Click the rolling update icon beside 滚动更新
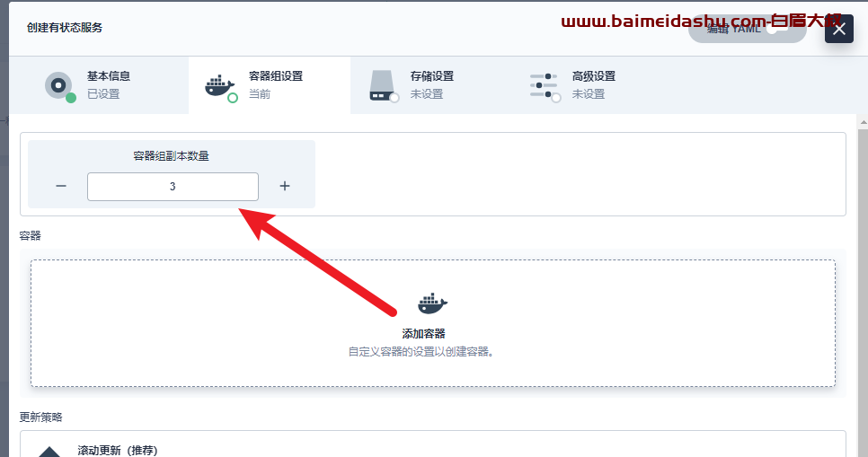868x457 pixels. click(x=49, y=452)
